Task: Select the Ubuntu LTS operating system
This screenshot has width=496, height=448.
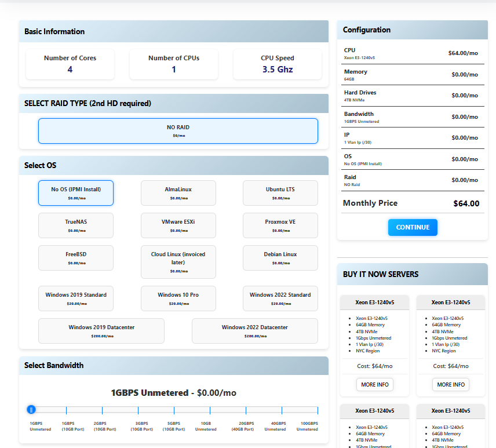Action: pos(280,192)
